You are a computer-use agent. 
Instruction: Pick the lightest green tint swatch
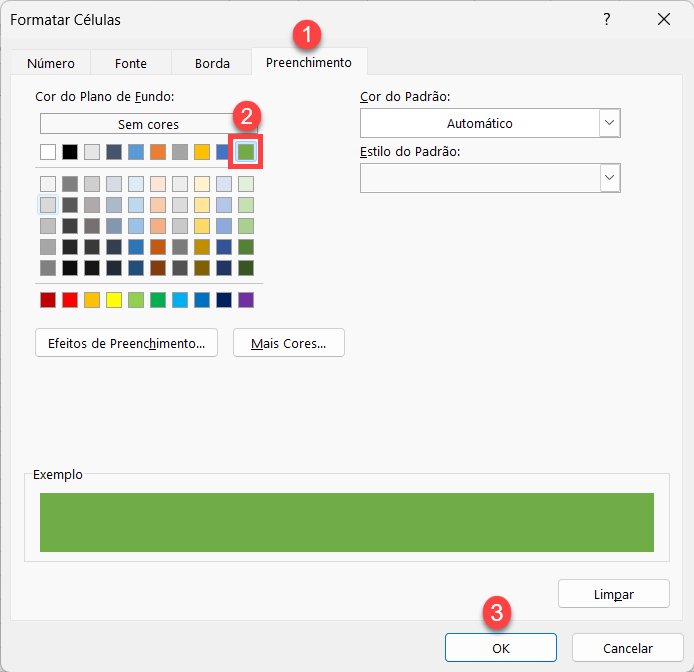pyautogui.click(x=246, y=184)
